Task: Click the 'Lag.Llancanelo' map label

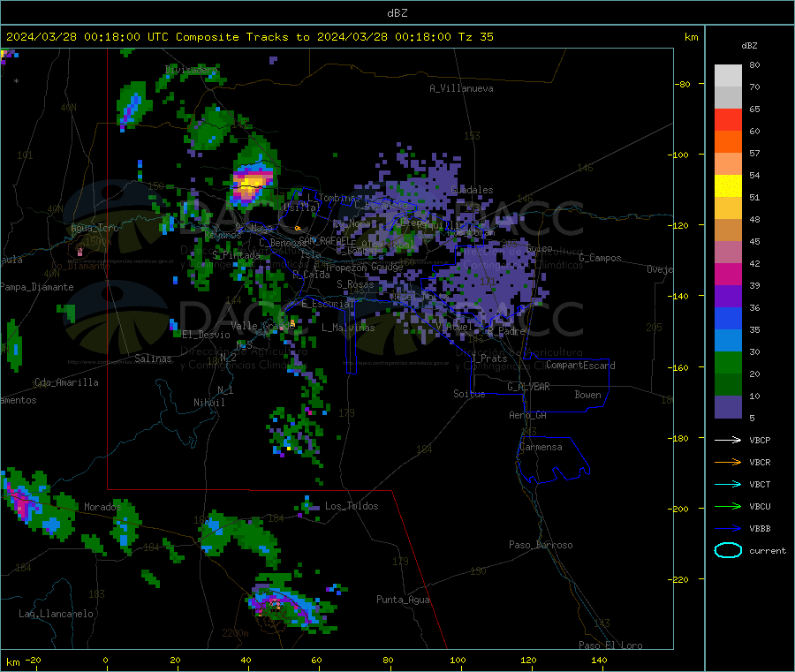Action: (56, 615)
